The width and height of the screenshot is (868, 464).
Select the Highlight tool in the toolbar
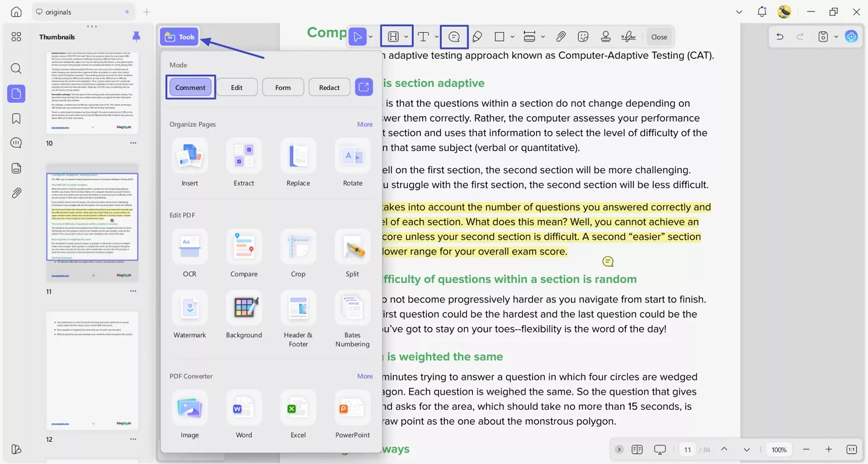tap(393, 37)
